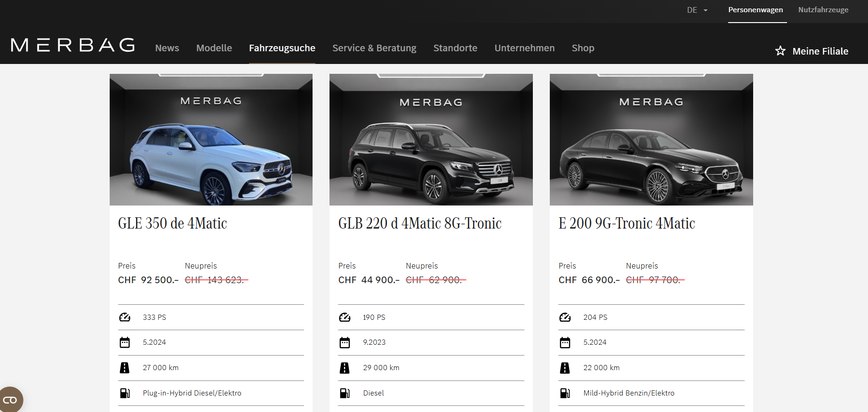Click the fuel pump icon beside Diesel on GLB card
This screenshot has width=868, height=412.
(x=345, y=393)
